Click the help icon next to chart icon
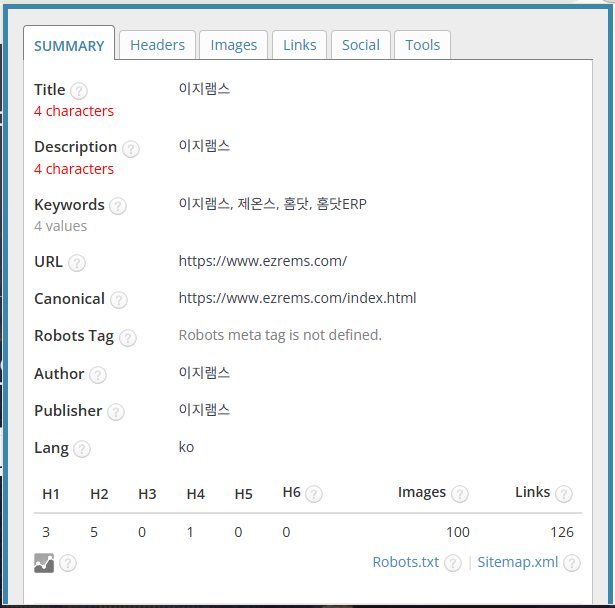Viewport: 615px width, 608px height. [68, 563]
